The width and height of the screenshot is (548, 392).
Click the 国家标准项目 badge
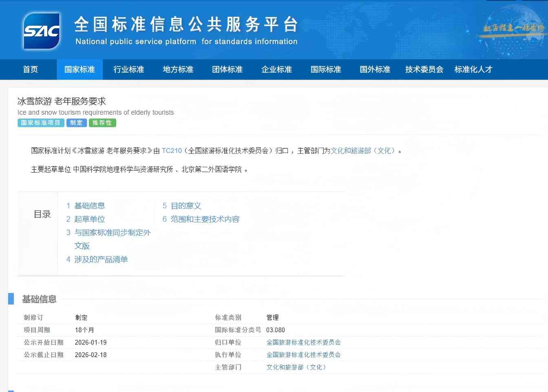pos(41,123)
